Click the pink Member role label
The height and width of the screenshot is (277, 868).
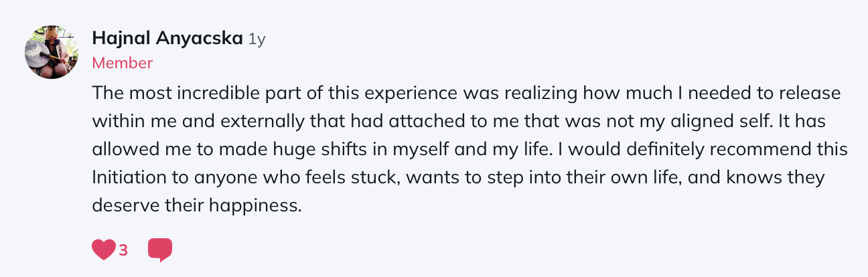[122, 64]
